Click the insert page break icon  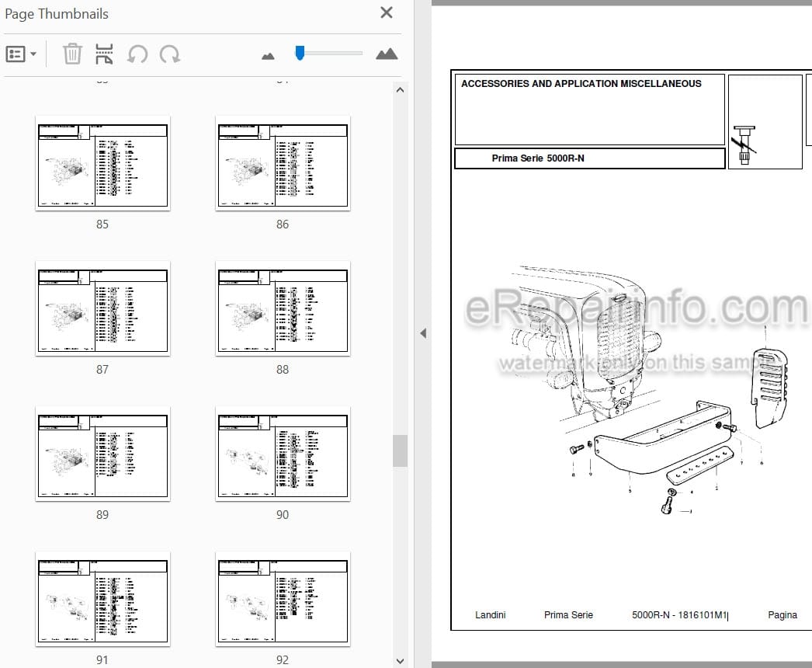point(104,54)
